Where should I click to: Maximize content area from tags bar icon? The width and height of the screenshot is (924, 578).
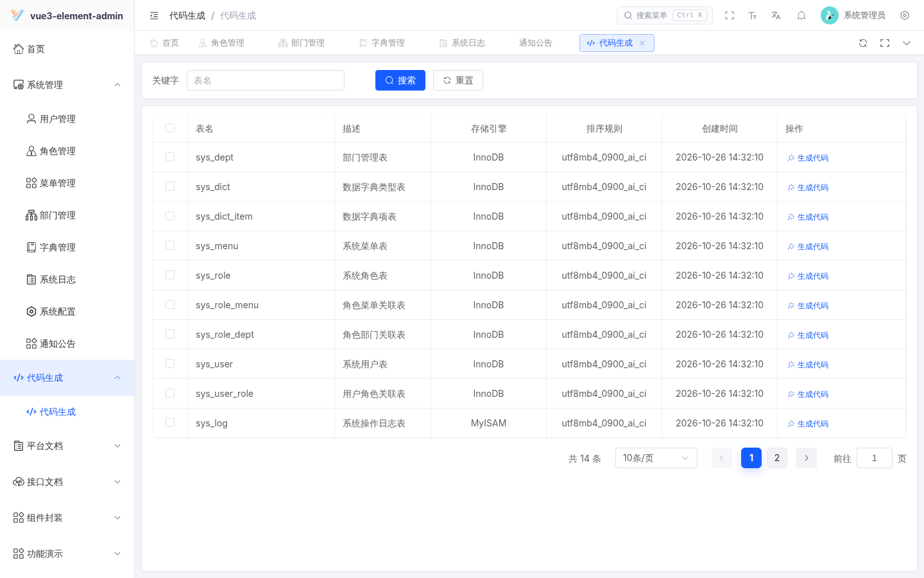(x=885, y=43)
